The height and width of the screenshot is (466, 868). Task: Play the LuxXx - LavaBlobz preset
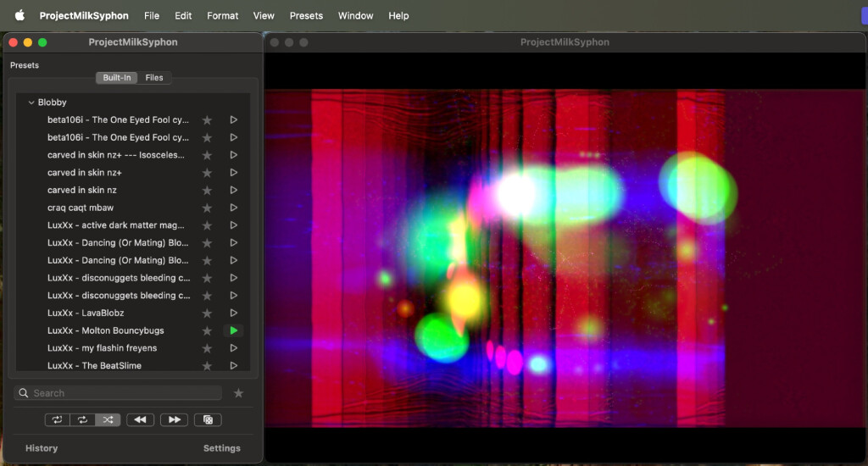233,313
